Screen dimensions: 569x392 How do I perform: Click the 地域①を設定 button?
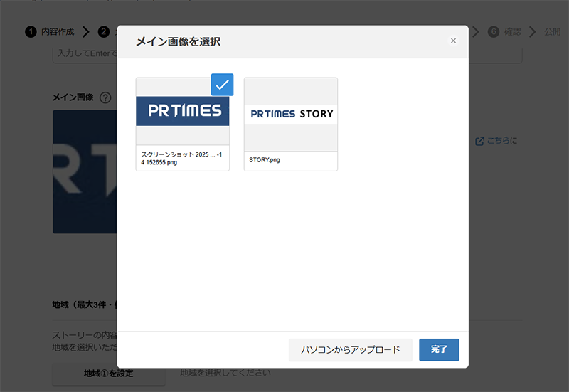[x=108, y=374]
